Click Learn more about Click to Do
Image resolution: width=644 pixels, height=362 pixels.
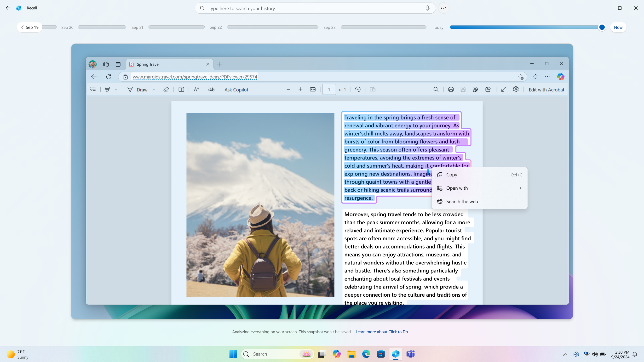click(x=382, y=332)
